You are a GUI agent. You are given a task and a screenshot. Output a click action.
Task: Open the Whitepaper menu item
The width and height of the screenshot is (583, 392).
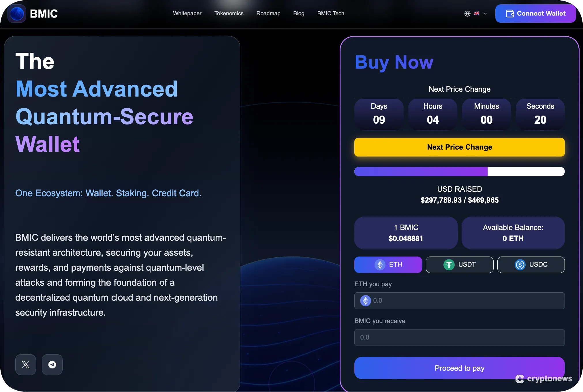[187, 14]
